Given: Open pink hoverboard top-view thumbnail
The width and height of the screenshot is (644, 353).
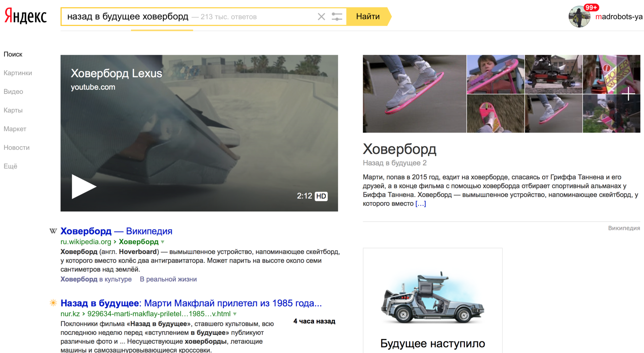Looking at the screenshot, I should click(x=495, y=114).
